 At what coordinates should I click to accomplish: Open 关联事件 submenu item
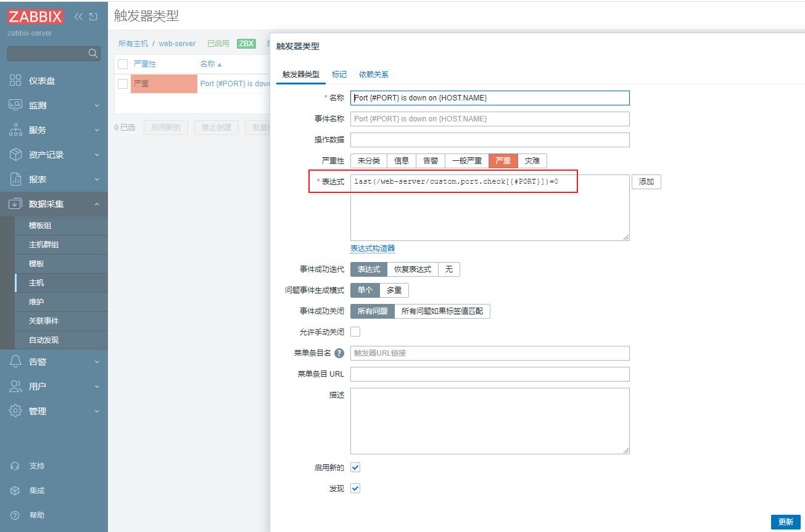[61, 321]
